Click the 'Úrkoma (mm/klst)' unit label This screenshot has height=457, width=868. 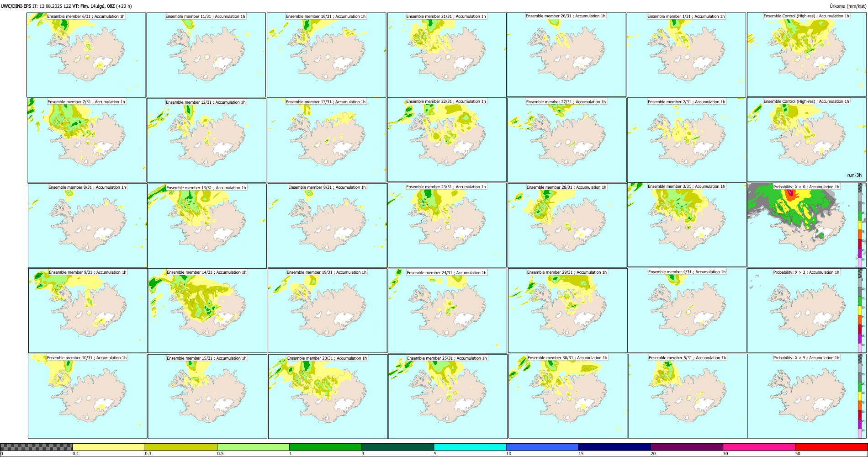847,6
